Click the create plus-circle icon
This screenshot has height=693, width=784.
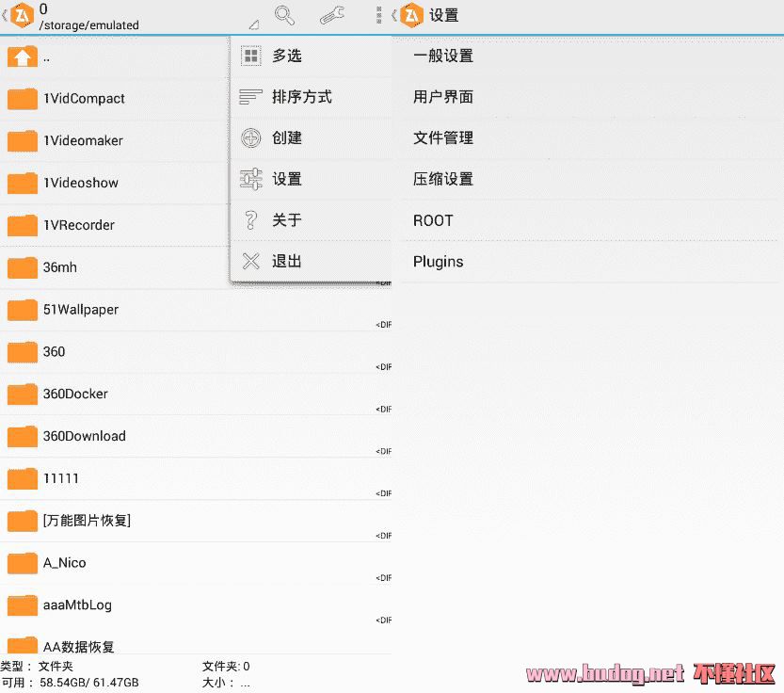(251, 137)
